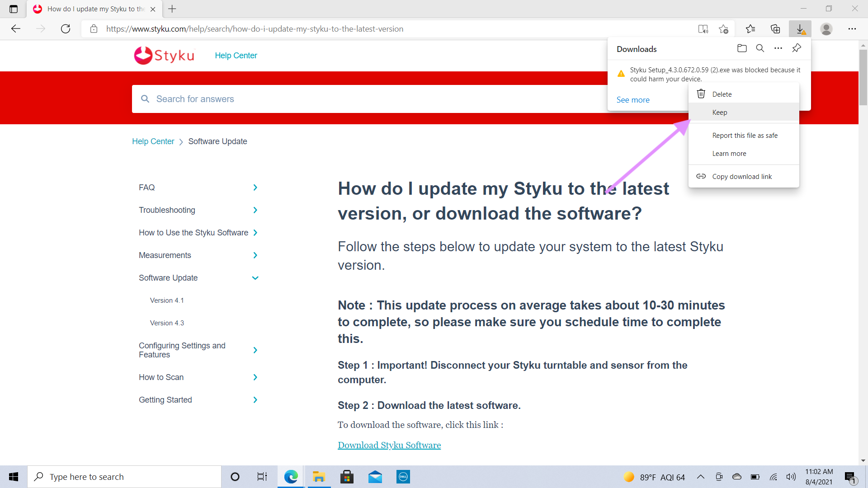Open Version 4.3 sidebar item
Image resolution: width=868 pixels, height=488 pixels.
(167, 323)
